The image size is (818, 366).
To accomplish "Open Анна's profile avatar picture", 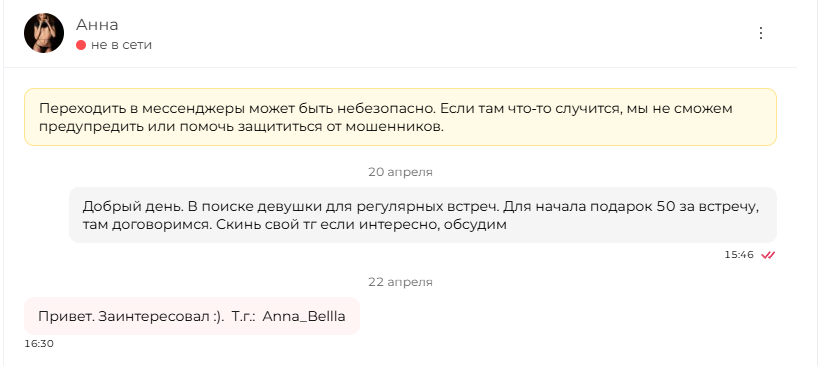I will click(x=44, y=33).
